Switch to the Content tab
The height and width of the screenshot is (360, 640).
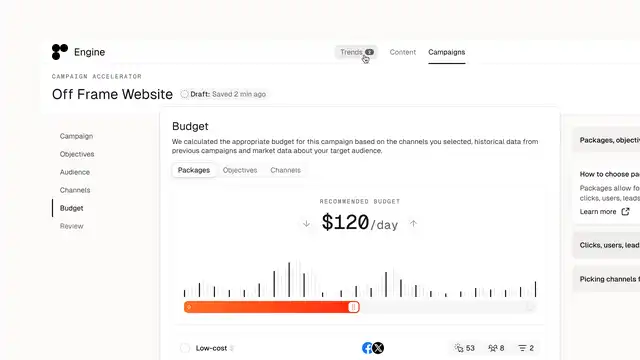coord(402,52)
